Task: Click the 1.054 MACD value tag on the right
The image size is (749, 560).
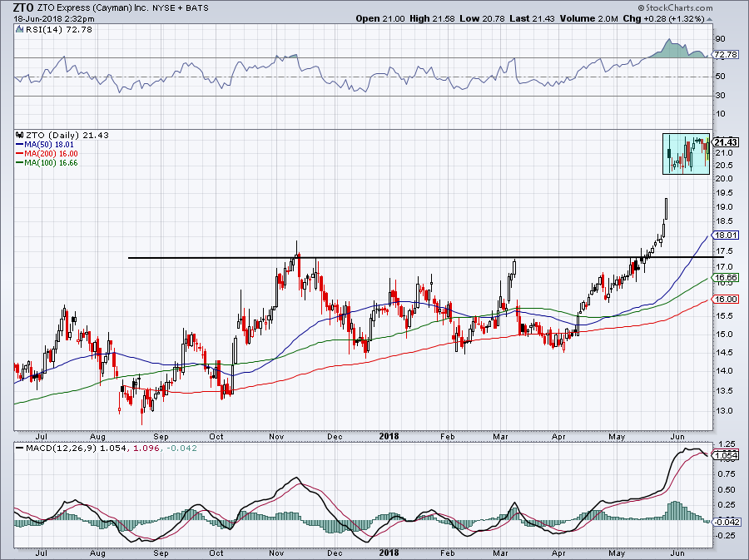Action: coord(726,455)
